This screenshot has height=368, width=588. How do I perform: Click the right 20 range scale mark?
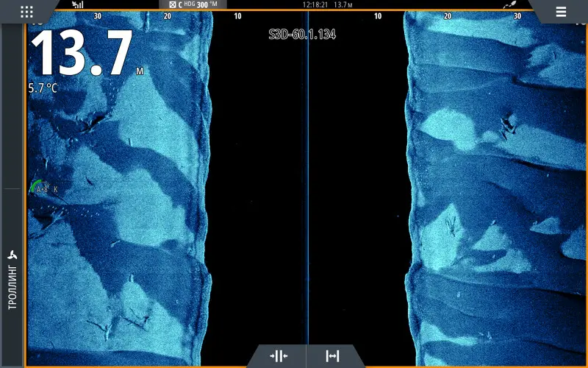tap(447, 15)
